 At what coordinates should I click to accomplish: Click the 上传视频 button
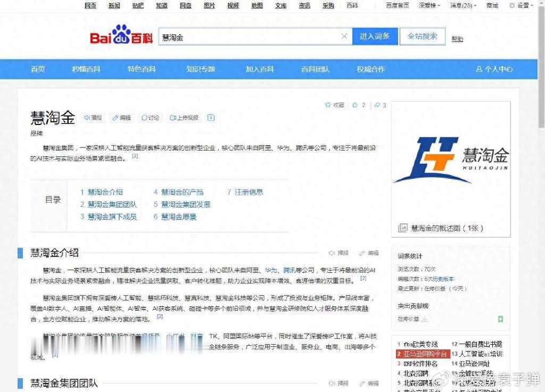pos(184,118)
